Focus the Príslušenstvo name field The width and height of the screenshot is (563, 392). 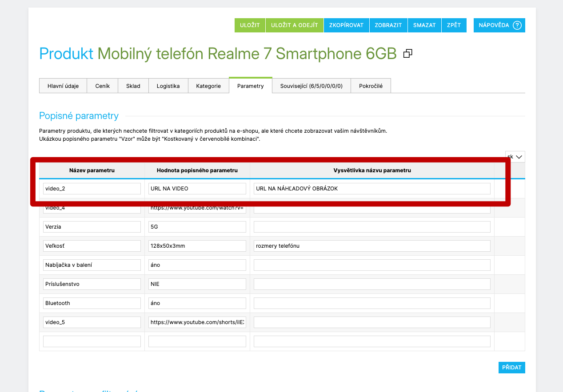click(92, 284)
